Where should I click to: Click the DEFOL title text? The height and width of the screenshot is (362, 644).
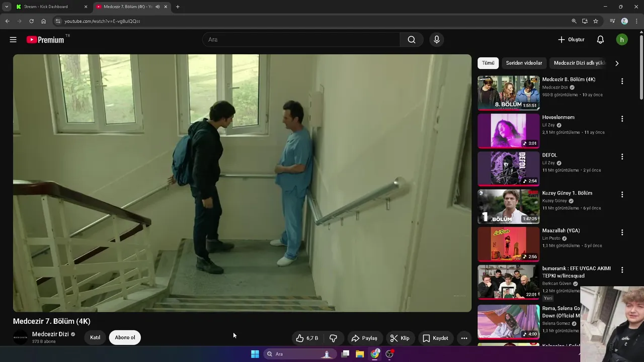(549, 155)
